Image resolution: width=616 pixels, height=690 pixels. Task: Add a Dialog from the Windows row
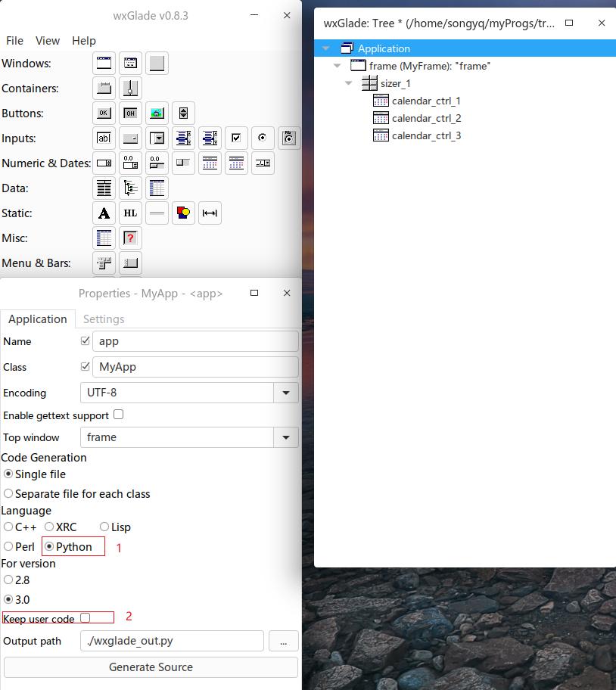130,64
